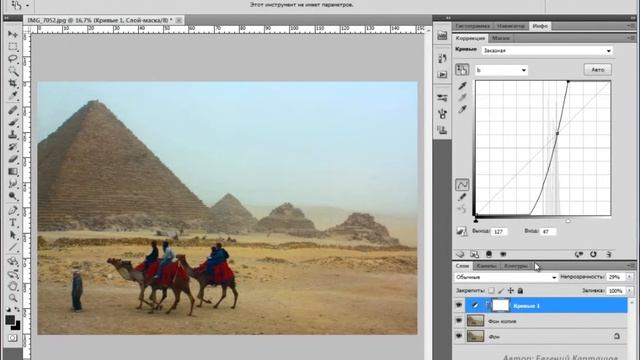This screenshot has height=360, width=640.
Task: Select the Crop tool
Action: (x=13, y=83)
